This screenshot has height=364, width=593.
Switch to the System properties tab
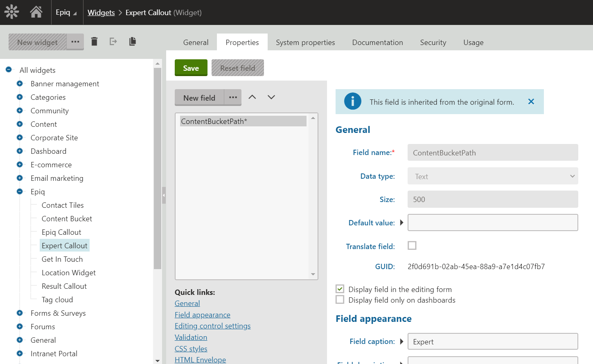[305, 43]
